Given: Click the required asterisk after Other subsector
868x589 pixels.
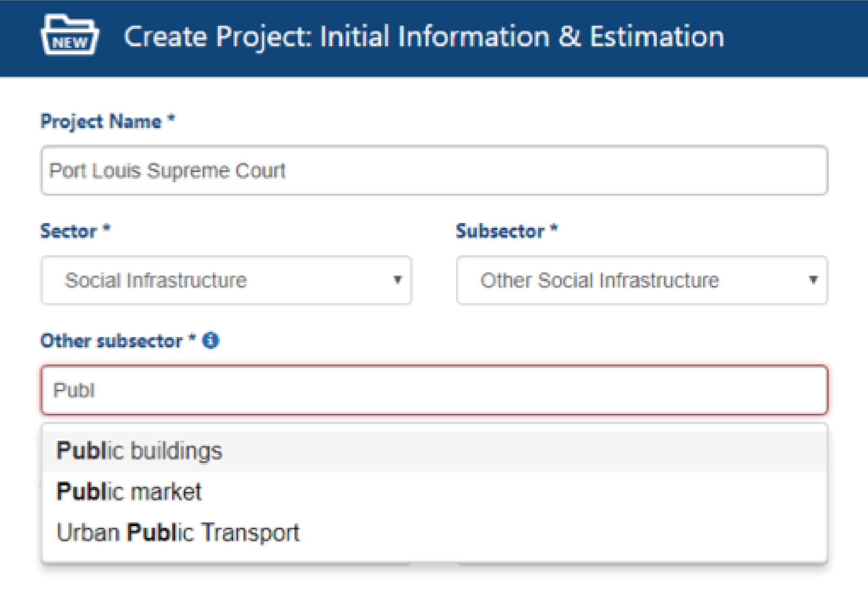Looking at the screenshot, I should pyautogui.click(x=192, y=338).
